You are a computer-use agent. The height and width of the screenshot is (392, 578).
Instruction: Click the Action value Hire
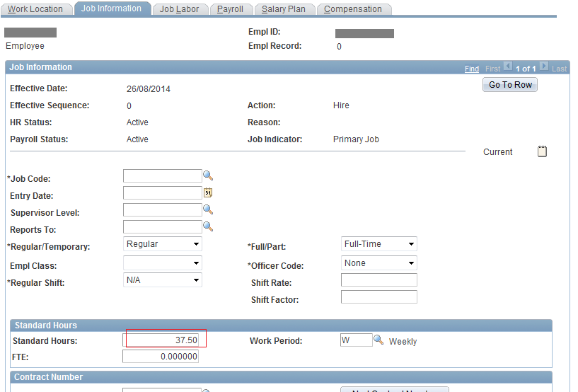pos(341,105)
